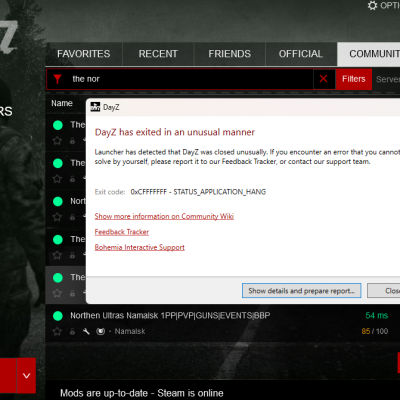Switch to the FAVORITES tab

point(84,54)
